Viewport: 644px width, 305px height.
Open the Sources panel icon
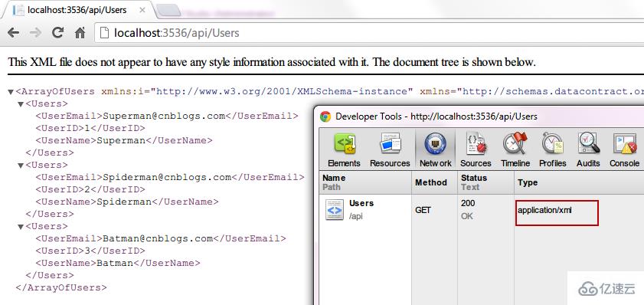point(476,149)
